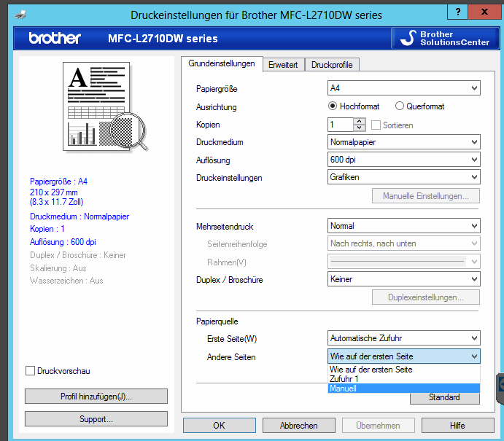Click the Hilfe button
Viewport: 504px width, 441px height.
[x=457, y=425]
